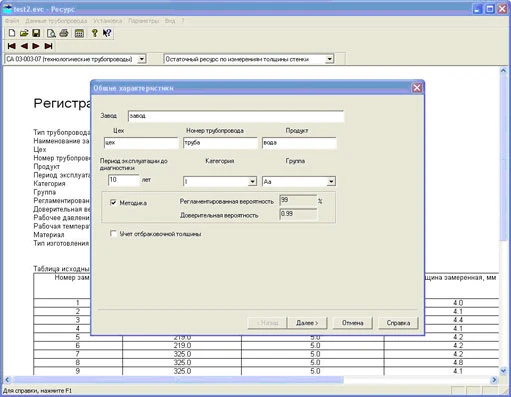511x397 pixels.
Task: Save using the floppy disk icon
Action: (x=36, y=33)
